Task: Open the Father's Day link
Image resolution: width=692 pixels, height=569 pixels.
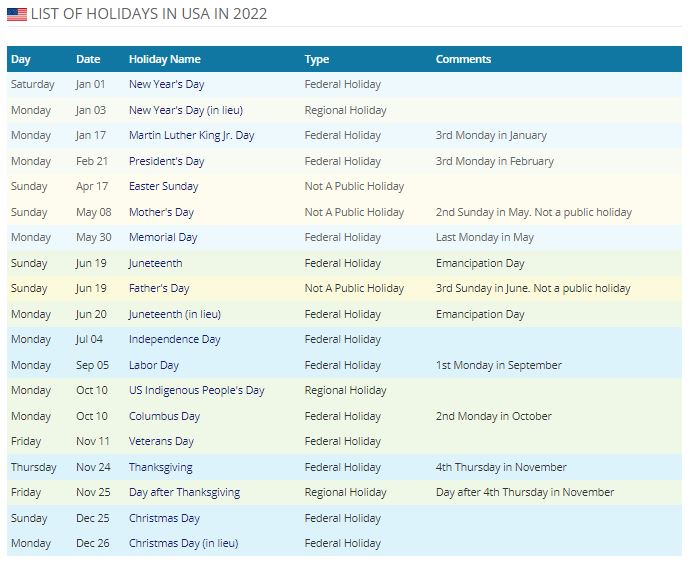Action: [x=159, y=288]
